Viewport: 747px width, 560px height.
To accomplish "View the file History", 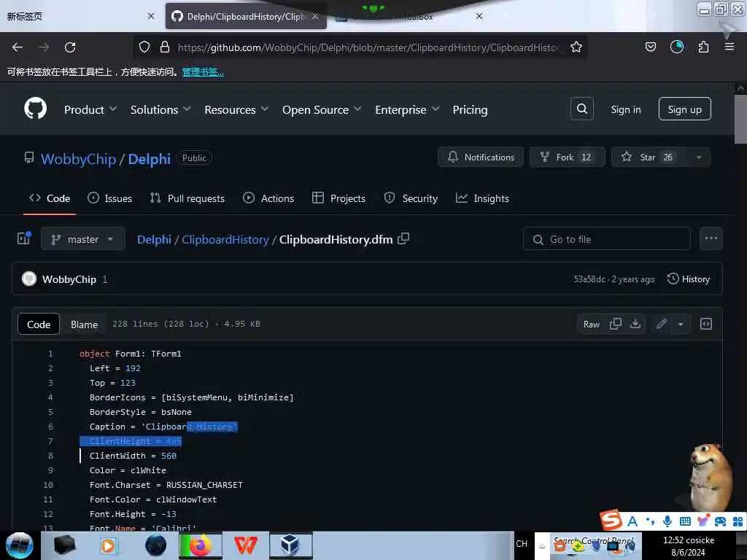I will coord(689,279).
